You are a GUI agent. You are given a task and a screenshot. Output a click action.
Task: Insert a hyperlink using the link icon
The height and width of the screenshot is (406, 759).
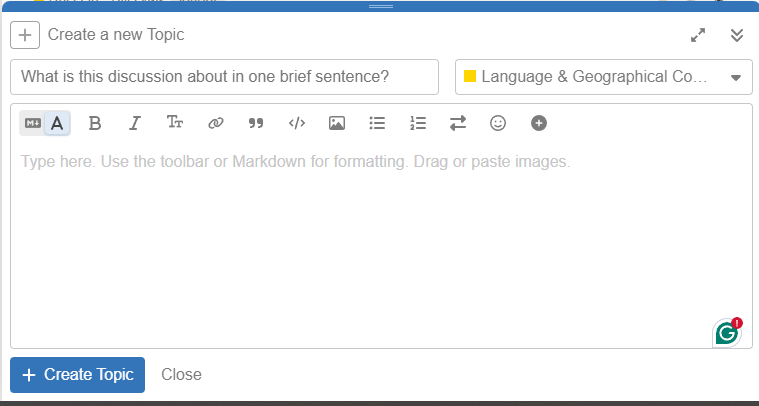[215, 123]
